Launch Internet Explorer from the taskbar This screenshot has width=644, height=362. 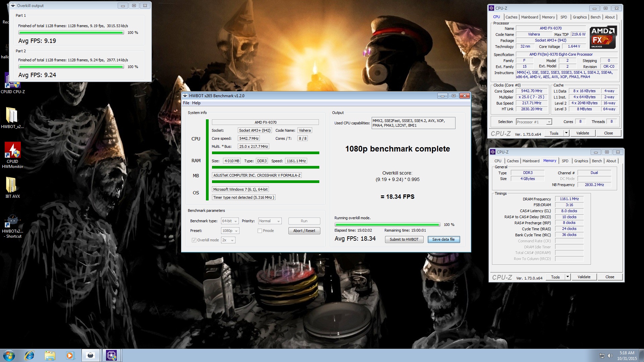coord(30,355)
